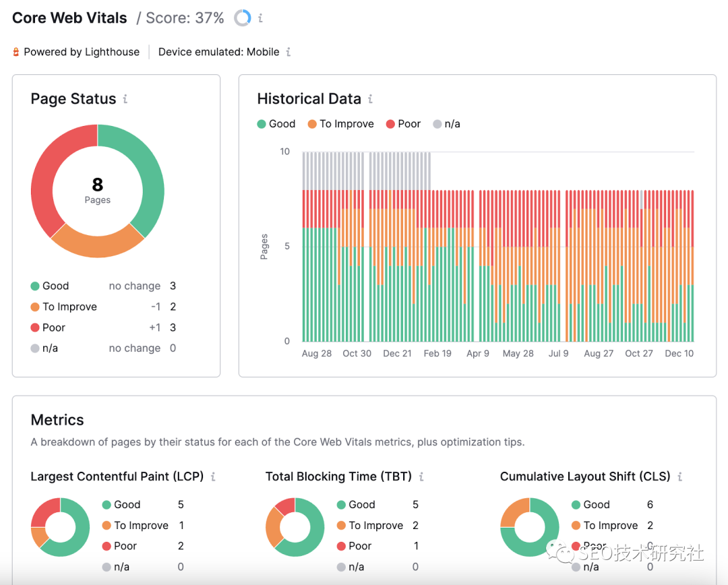Click the score progress ring icon
The image size is (728, 585).
point(242,18)
